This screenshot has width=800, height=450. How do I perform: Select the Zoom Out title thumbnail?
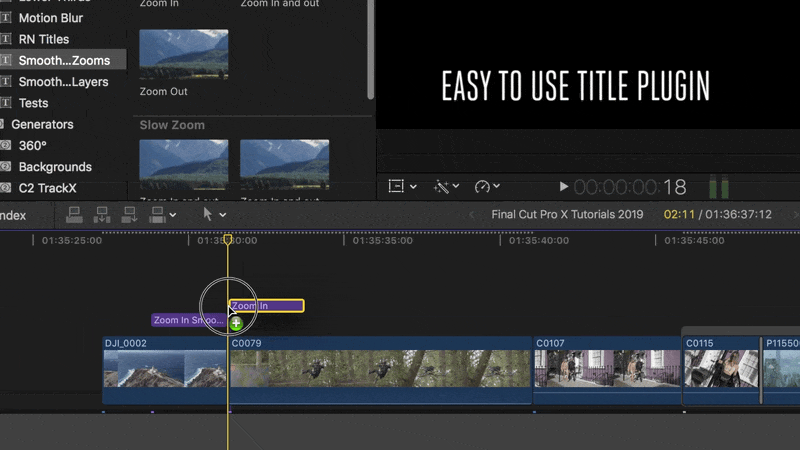(183, 55)
